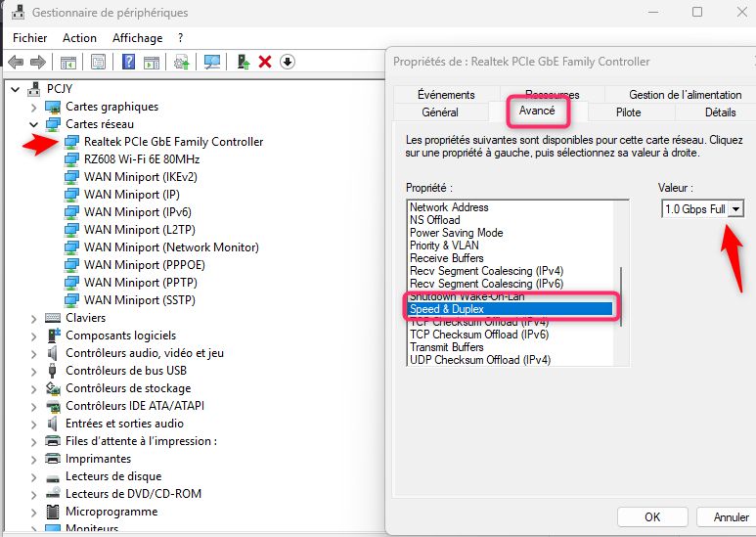Collapse the PCJY root node
The image size is (756, 537).
pyautogui.click(x=16, y=89)
